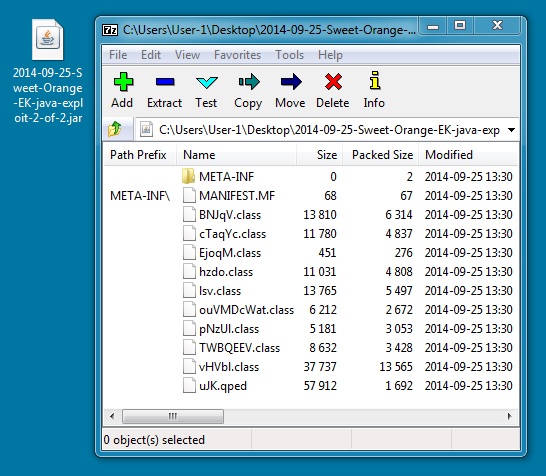Go up one folder level icon
Screen dimensions: 546x476
(x=115, y=129)
